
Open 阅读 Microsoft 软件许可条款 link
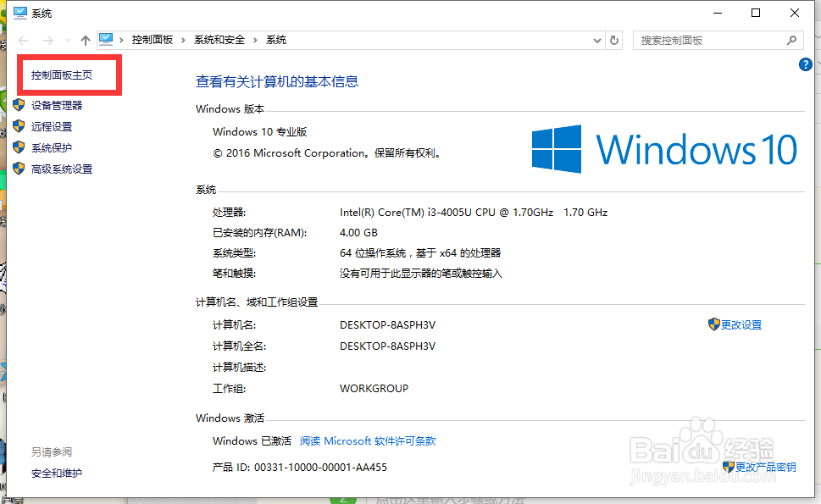(368, 441)
